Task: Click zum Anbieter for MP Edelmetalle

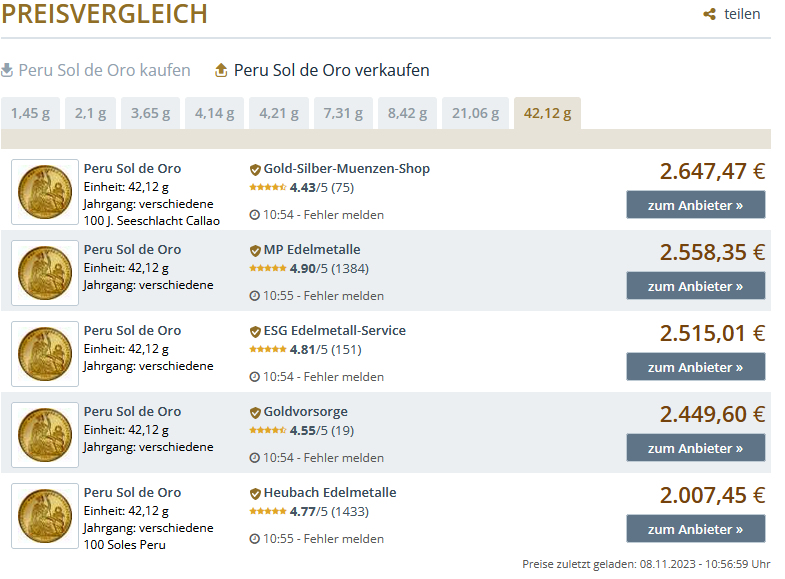Action: [x=695, y=286]
